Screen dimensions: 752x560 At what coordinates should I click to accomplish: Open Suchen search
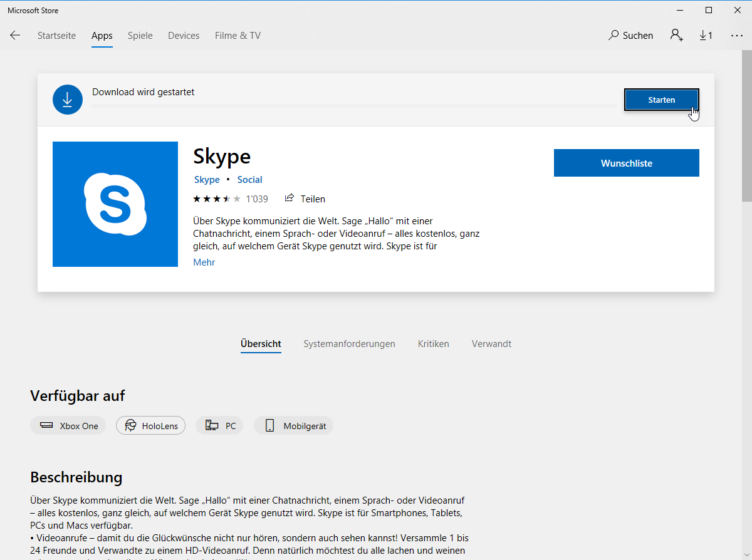(630, 36)
